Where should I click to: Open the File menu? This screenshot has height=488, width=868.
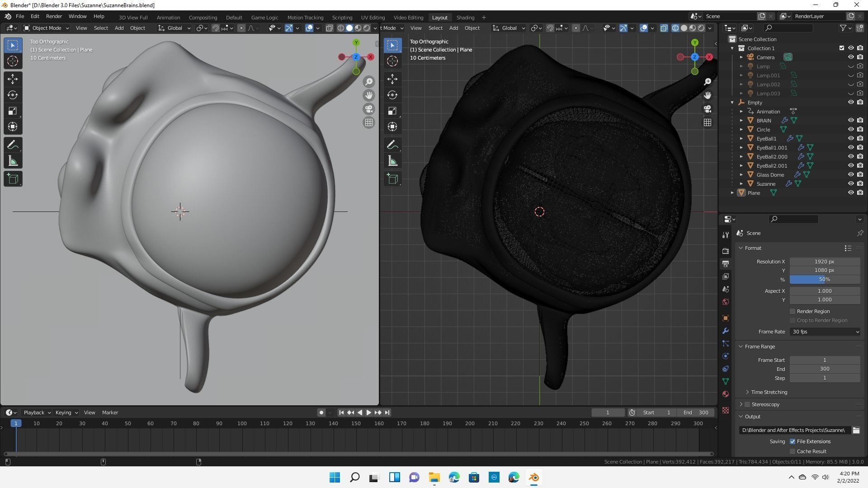(x=20, y=16)
